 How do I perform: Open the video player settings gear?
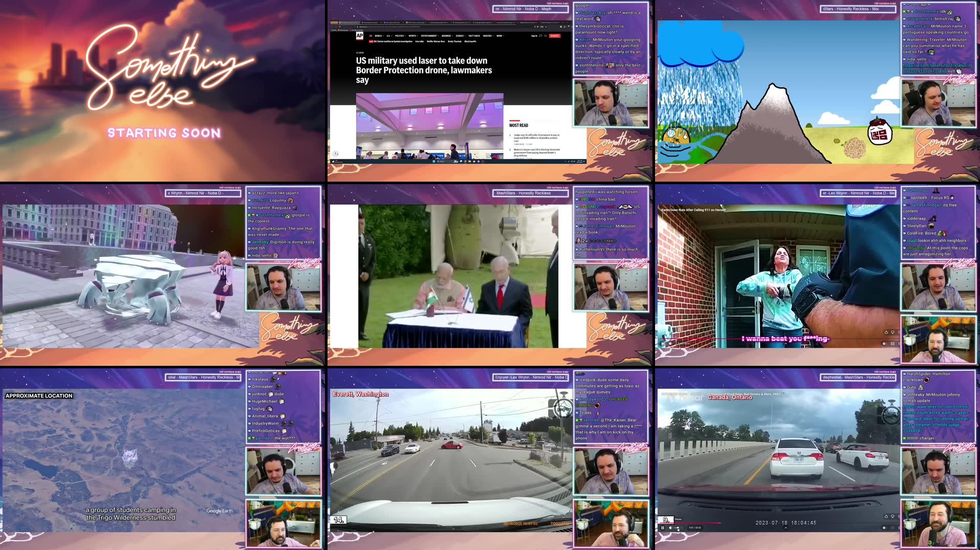885,528
